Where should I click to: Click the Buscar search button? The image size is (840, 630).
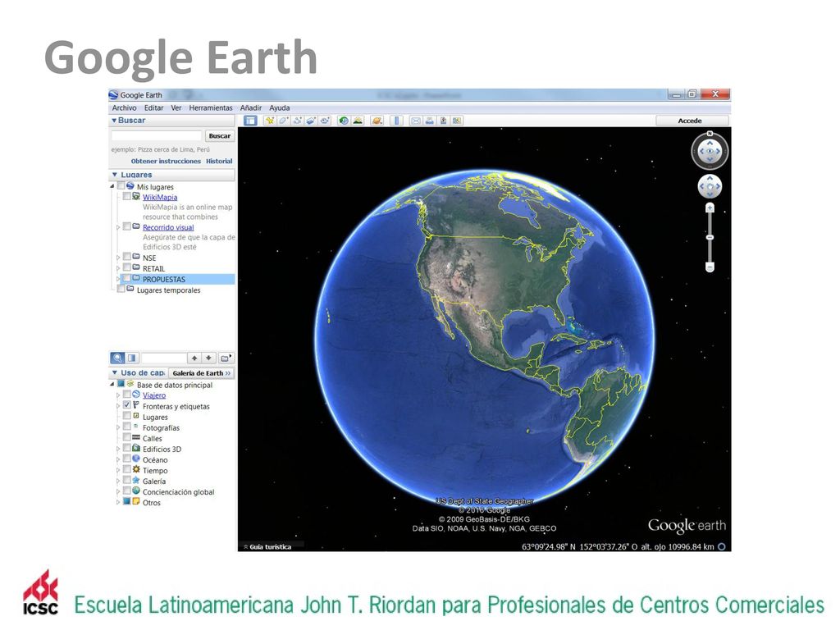point(220,135)
